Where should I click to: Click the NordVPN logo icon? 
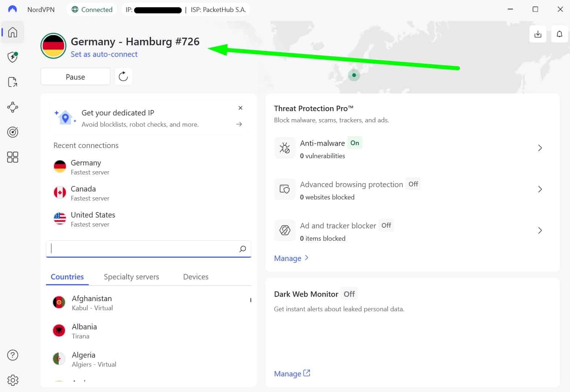[12, 9]
